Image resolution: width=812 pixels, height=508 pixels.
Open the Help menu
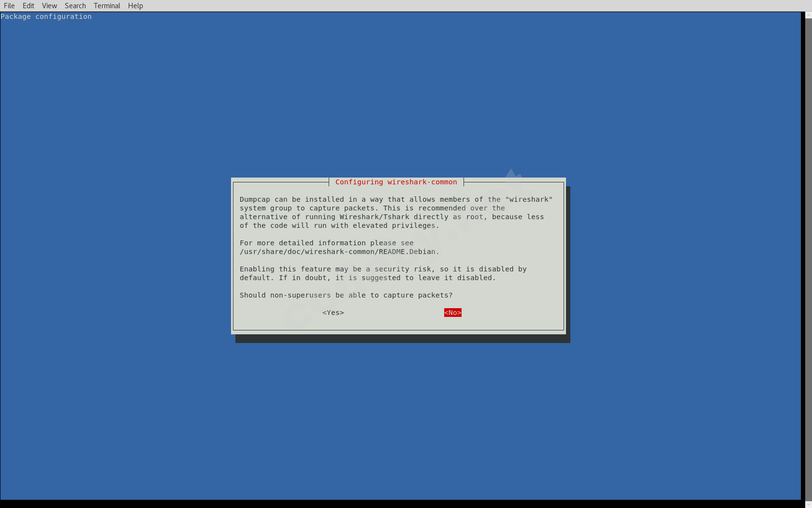click(135, 5)
